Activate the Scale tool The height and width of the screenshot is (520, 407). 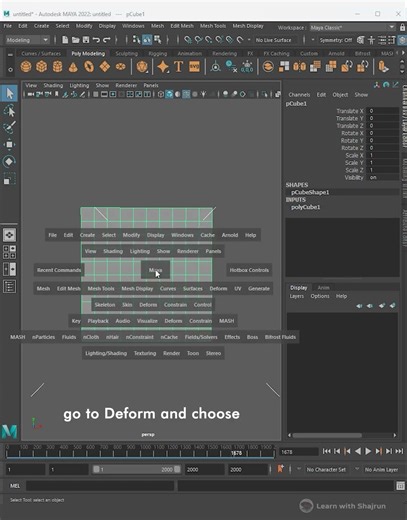pyautogui.click(x=9, y=179)
